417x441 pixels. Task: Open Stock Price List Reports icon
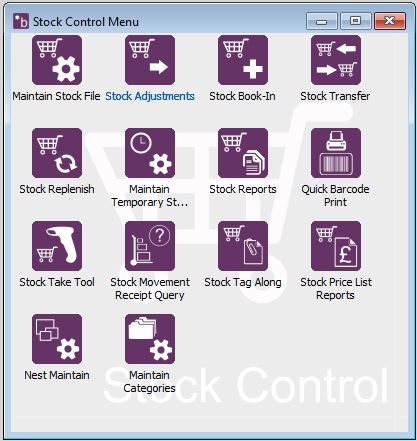coord(336,246)
